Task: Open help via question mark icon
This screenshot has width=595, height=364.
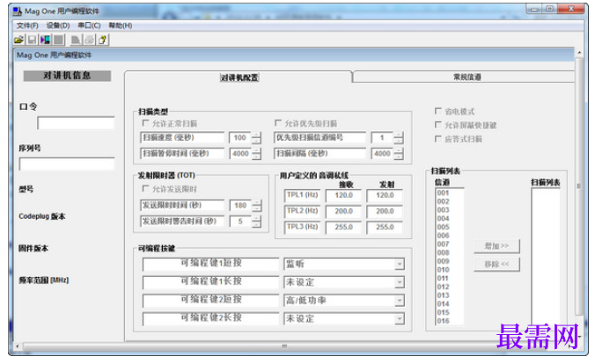Action: pos(102,40)
